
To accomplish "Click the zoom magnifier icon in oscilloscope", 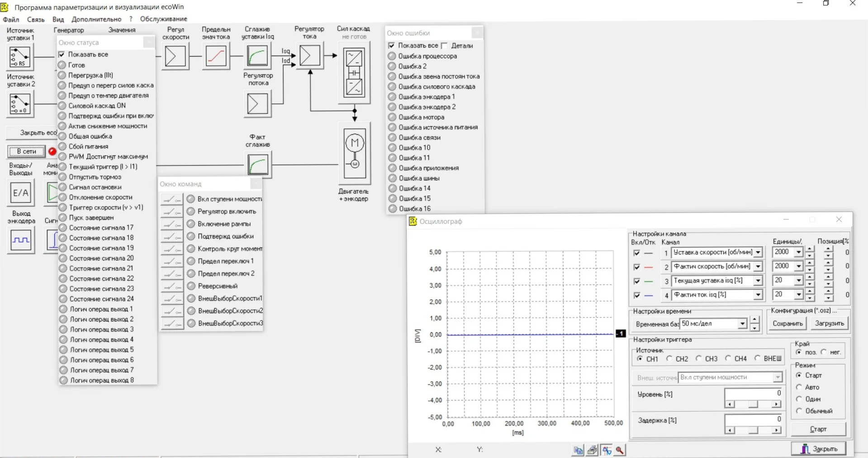I will [x=620, y=450].
